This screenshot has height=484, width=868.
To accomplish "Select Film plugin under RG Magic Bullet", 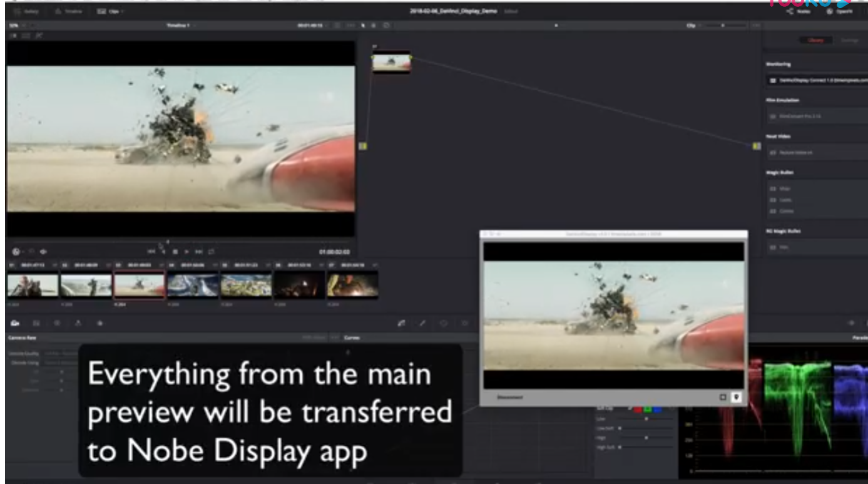I will tap(817, 247).
